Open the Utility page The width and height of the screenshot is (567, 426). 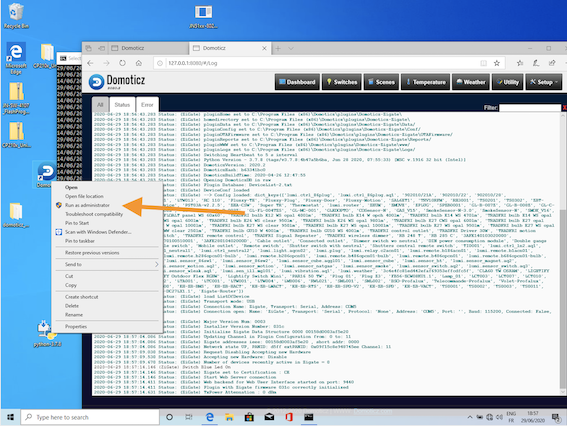click(x=507, y=82)
